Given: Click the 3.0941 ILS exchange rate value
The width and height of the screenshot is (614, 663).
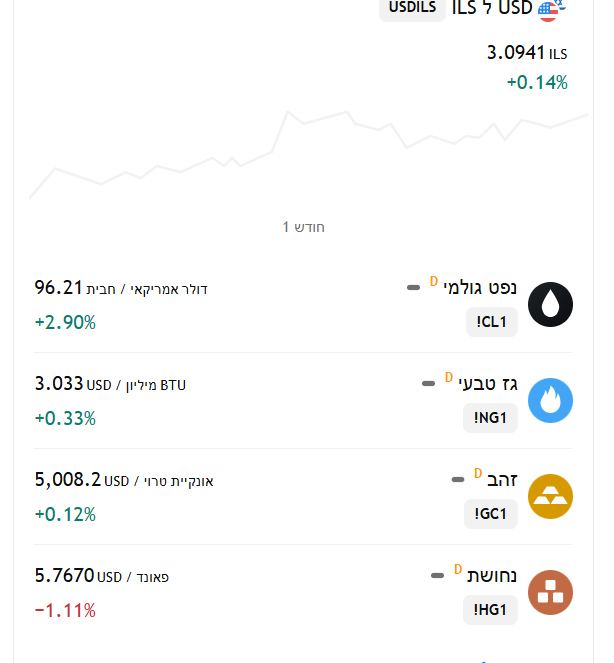Looking at the screenshot, I should [515, 52].
